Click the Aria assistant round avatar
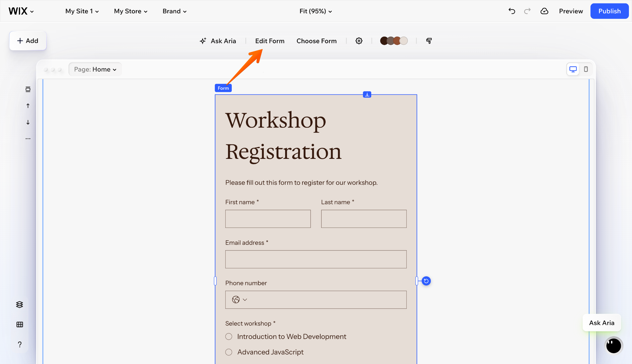Viewport: 632px width, 364px height. [613, 345]
